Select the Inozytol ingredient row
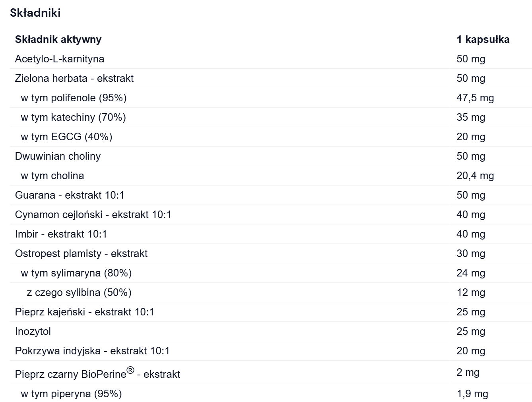 coord(33,331)
